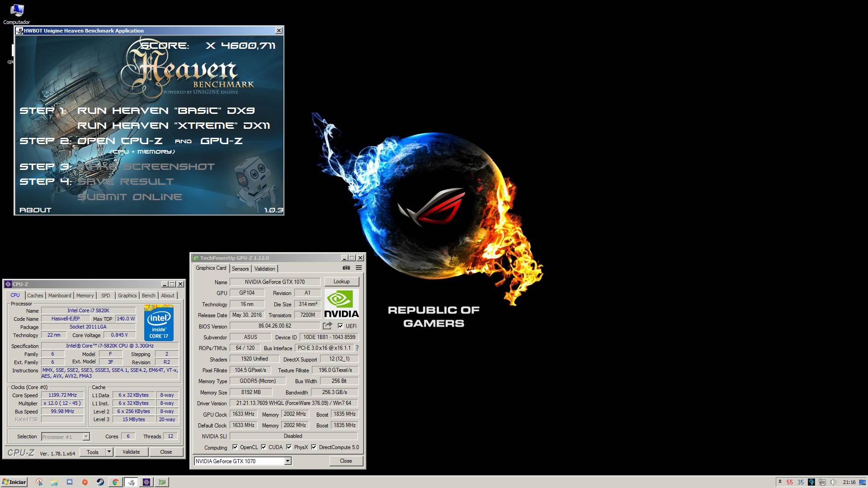The width and height of the screenshot is (868, 488).
Task: Open the GPU selector dropdown in GPU-Z
Action: click(288, 461)
